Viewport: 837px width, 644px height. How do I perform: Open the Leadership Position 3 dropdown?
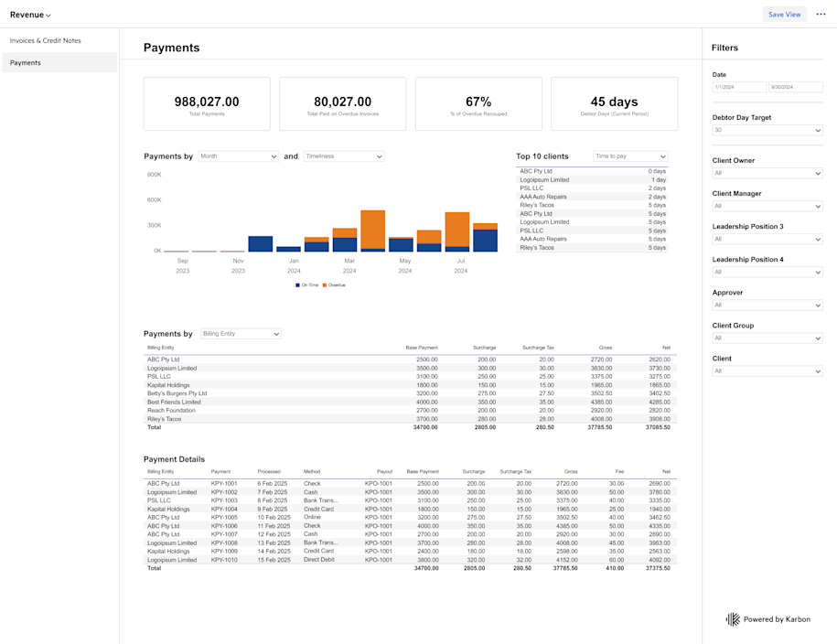click(x=767, y=239)
